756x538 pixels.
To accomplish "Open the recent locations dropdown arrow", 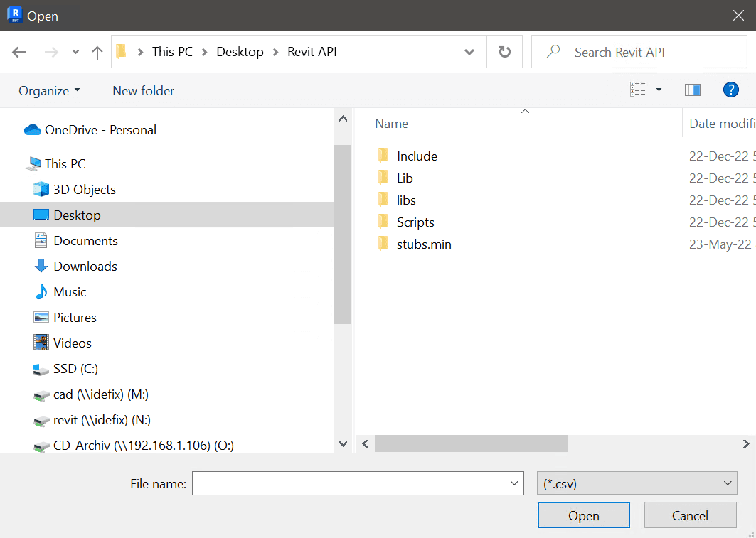I will coord(75,52).
